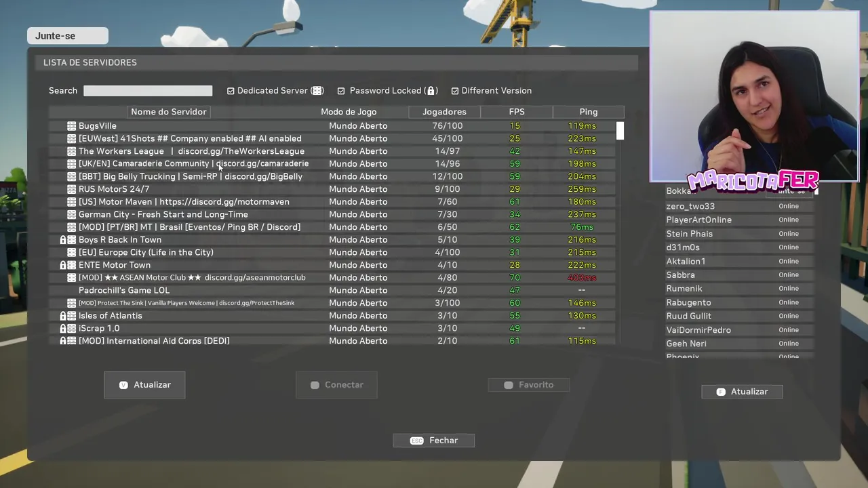This screenshot has width=868, height=488.
Task: Sort by Nome do Servidor column
Action: pos(169,112)
